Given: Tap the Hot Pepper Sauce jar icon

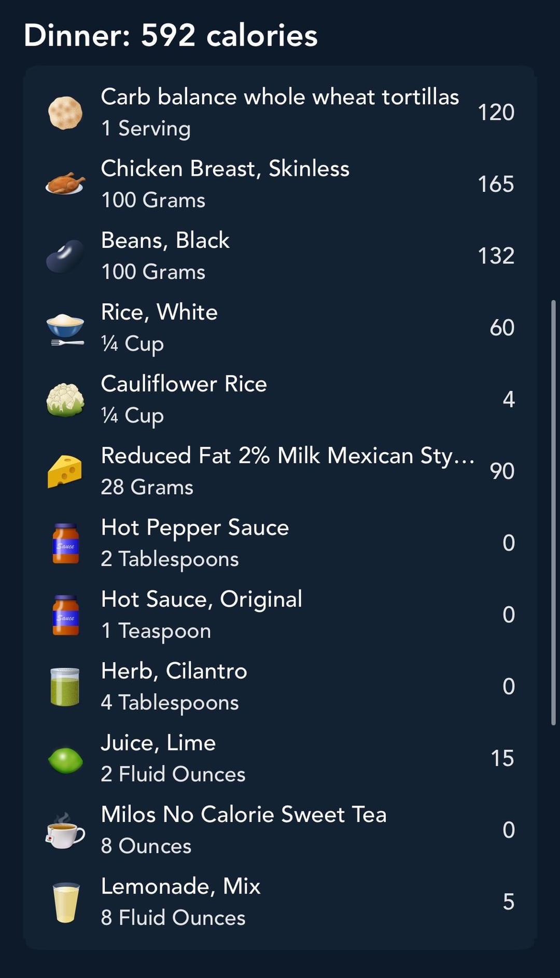Looking at the screenshot, I should click(x=66, y=543).
